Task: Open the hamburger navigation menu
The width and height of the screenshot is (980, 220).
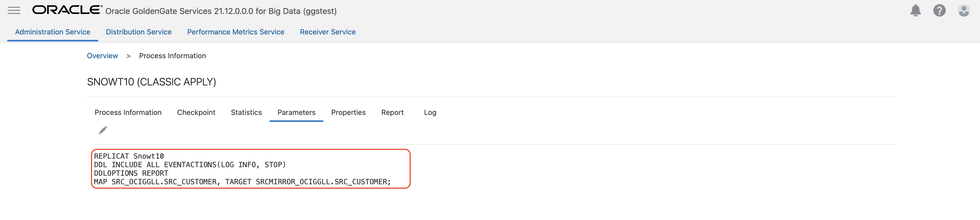Action: pos(14,10)
